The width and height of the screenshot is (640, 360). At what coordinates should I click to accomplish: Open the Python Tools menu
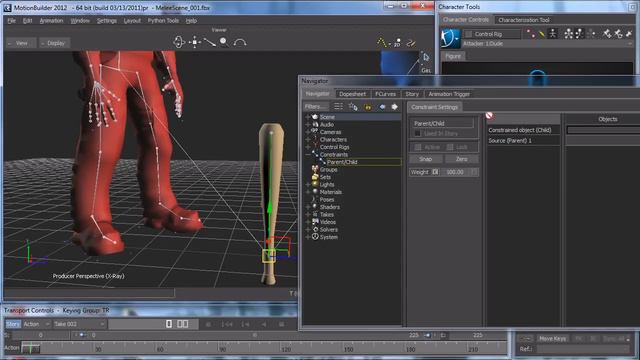coord(163,20)
